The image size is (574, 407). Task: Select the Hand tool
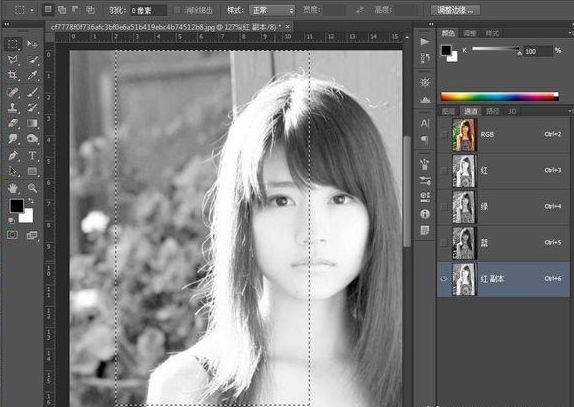[x=12, y=188]
